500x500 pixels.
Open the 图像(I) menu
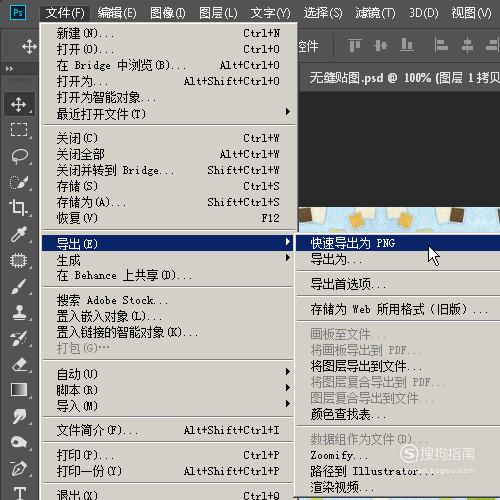[167, 13]
